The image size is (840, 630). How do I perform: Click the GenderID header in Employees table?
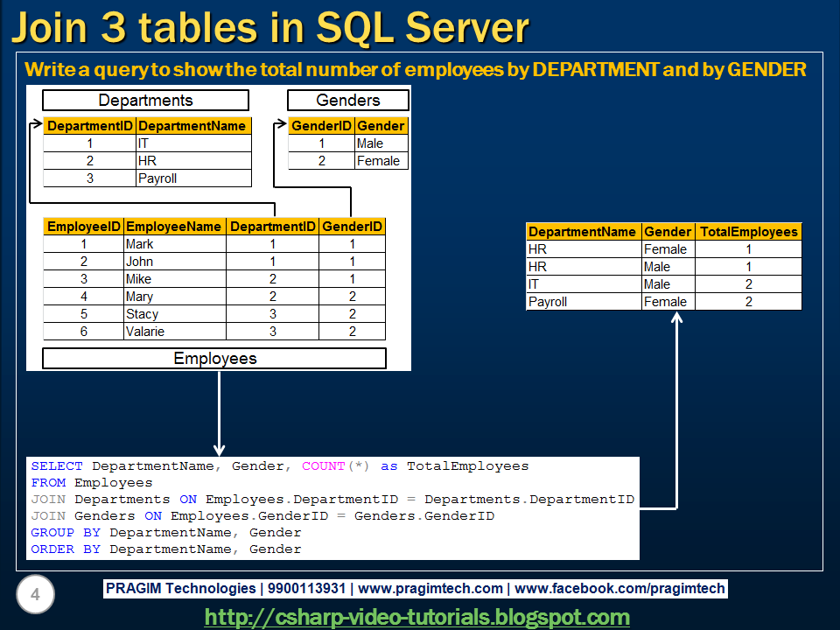pyautogui.click(x=352, y=227)
